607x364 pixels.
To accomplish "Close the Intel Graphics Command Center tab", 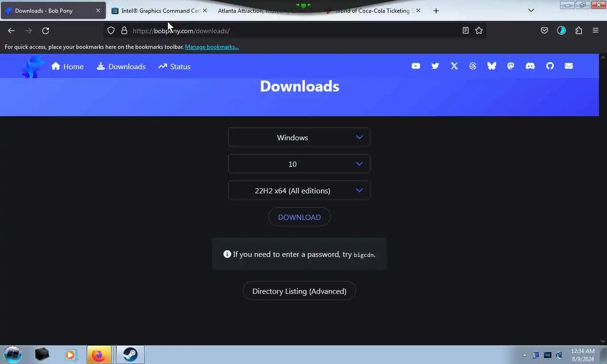I will pyautogui.click(x=205, y=10).
